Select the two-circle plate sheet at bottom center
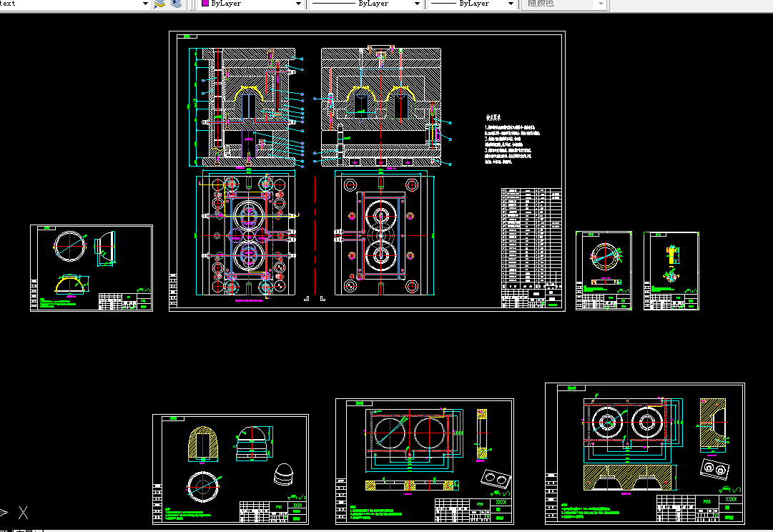The width and height of the screenshot is (773, 532). point(425,461)
